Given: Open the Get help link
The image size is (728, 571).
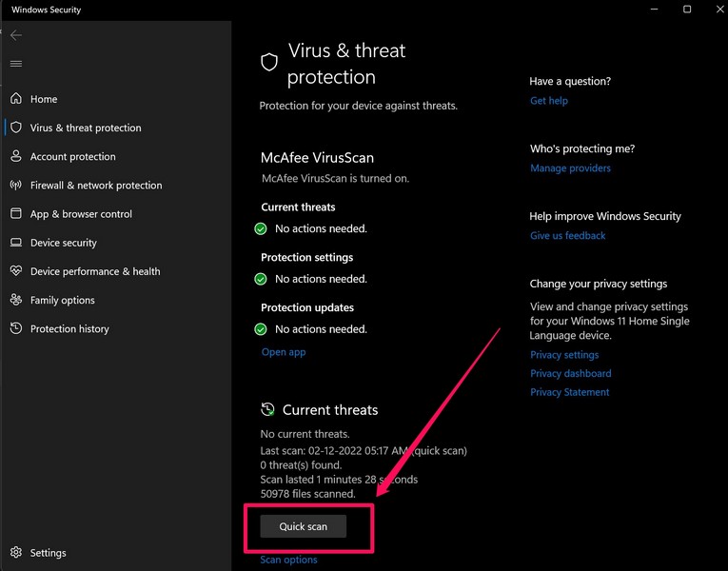Looking at the screenshot, I should tap(548, 101).
